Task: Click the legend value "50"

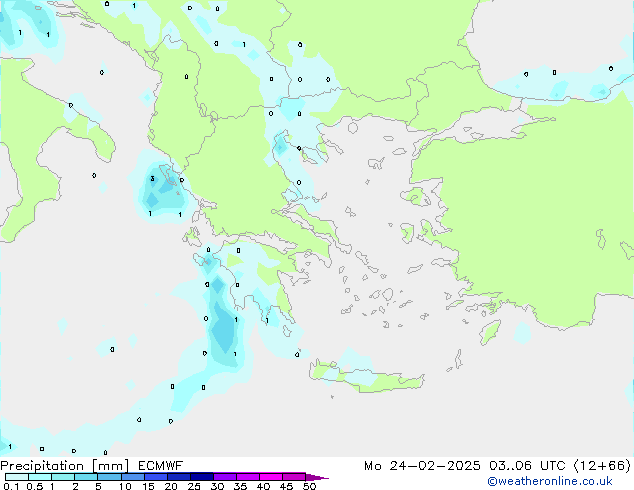Action: 309,486
